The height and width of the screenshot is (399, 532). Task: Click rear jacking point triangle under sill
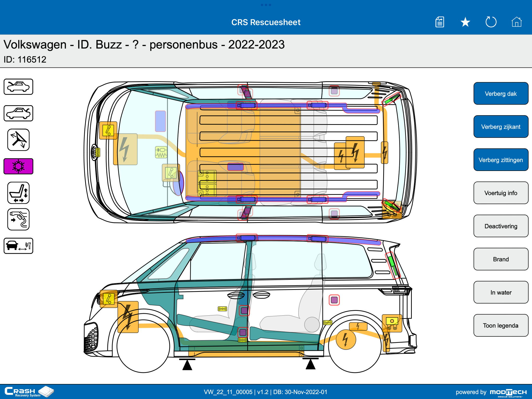tap(311, 364)
